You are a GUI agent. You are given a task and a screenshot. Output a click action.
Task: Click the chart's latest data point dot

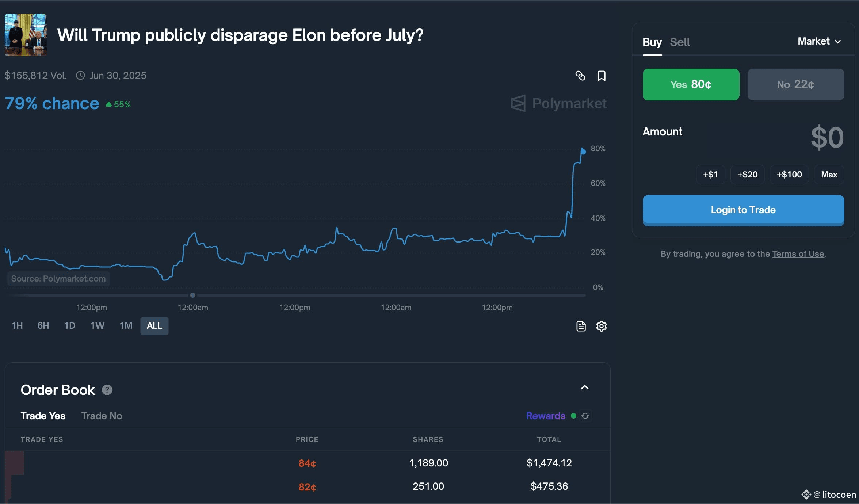[x=583, y=152]
